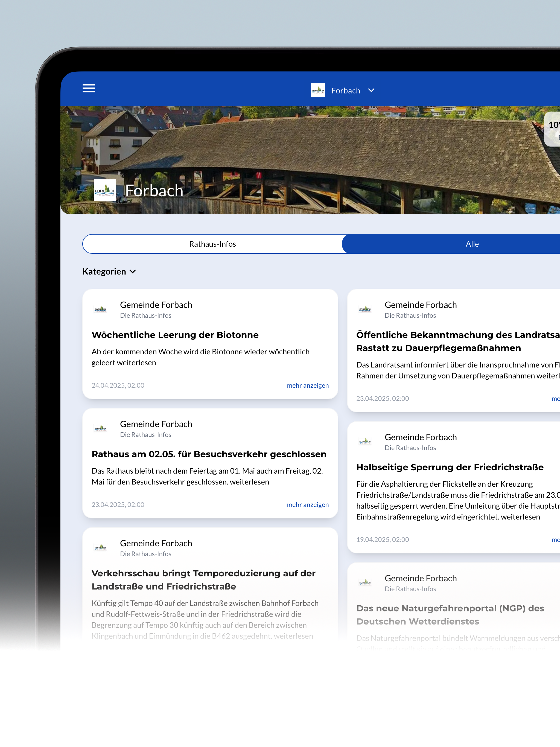Click the 19.04.2025, 02:00 date
The image size is (560, 747).
pos(383,540)
